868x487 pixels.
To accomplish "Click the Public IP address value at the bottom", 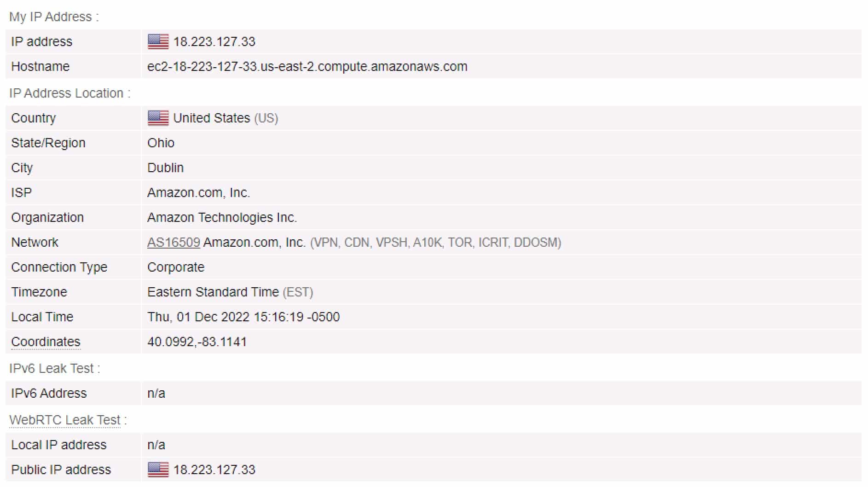I will (214, 470).
